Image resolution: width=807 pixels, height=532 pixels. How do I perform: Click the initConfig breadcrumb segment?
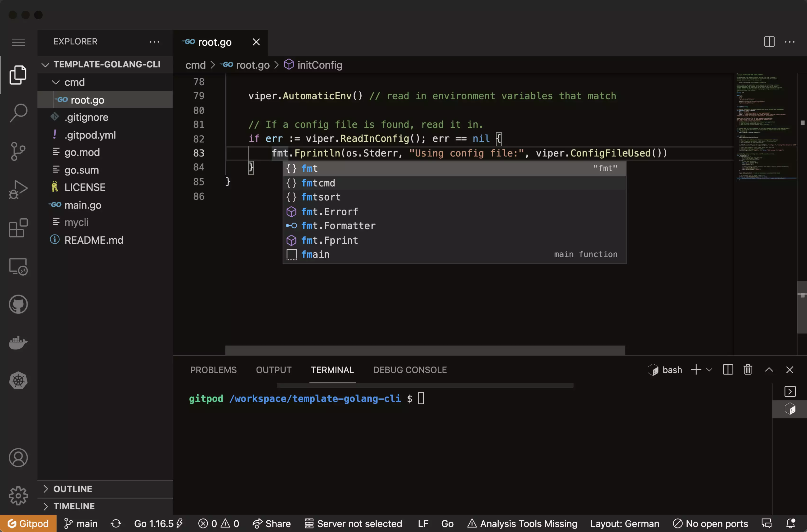(313, 65)
